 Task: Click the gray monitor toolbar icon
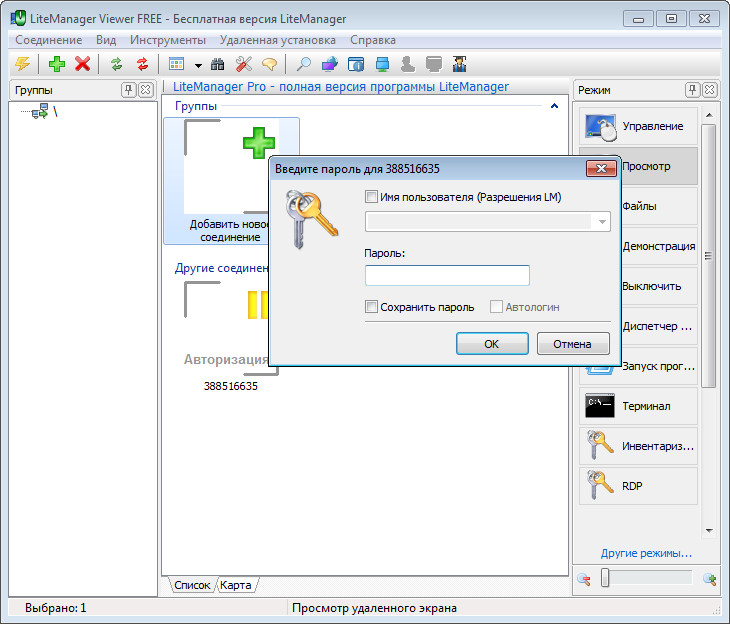(x=434, y=64)
